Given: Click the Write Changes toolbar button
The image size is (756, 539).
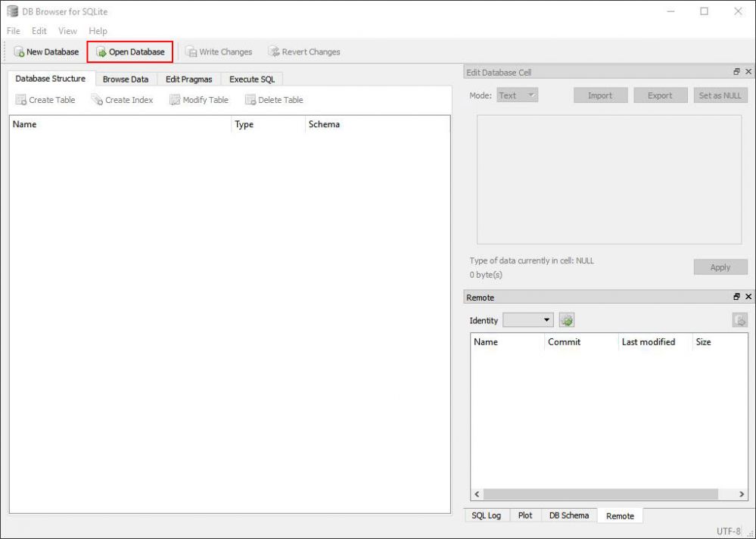Looking at the screenshot, I should click(x=219, y=51).
